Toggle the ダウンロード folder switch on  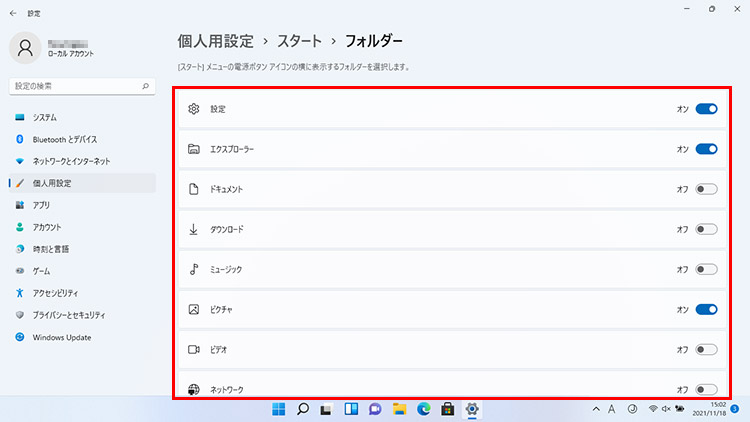tap(706, 229)
